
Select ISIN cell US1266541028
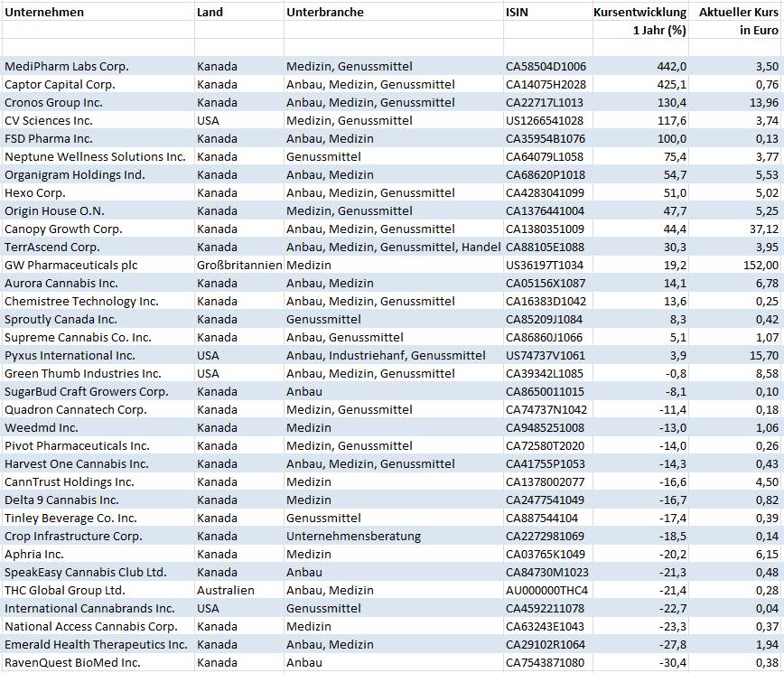548,120
